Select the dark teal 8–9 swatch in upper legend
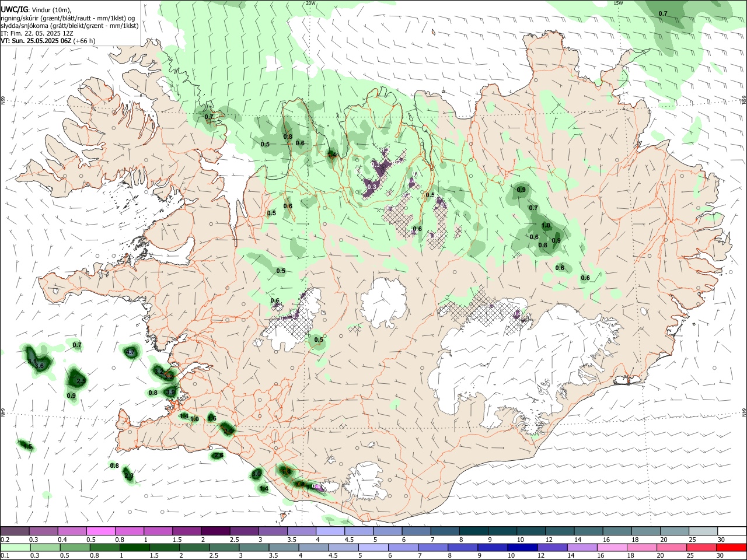 (x=474, y=531)
